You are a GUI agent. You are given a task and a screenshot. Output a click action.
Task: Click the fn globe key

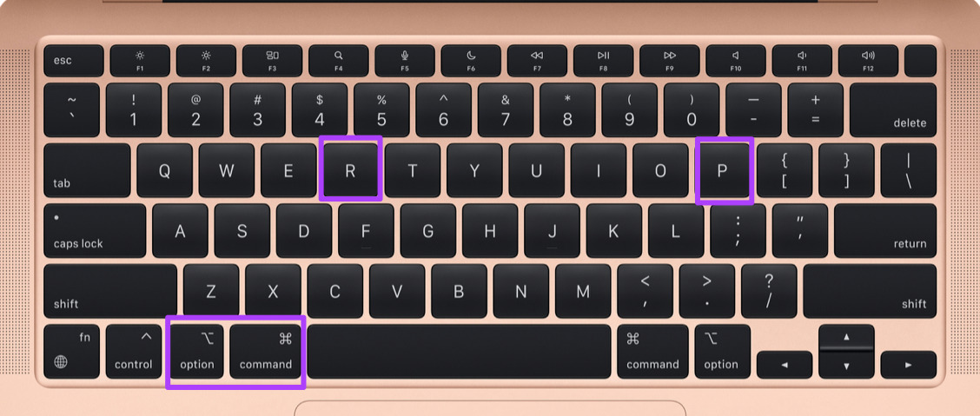pyautogui.click(x=71, y=352)
